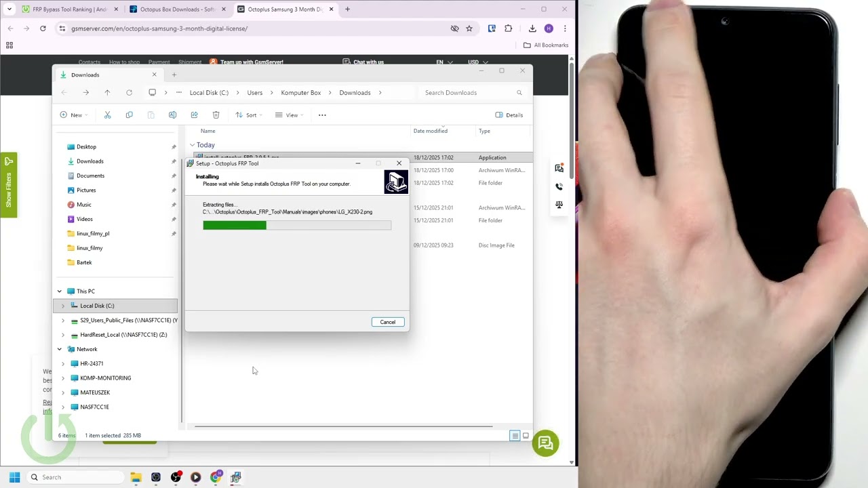
Task: Select Users in the address breadcrumb
Action: [254, 92]
